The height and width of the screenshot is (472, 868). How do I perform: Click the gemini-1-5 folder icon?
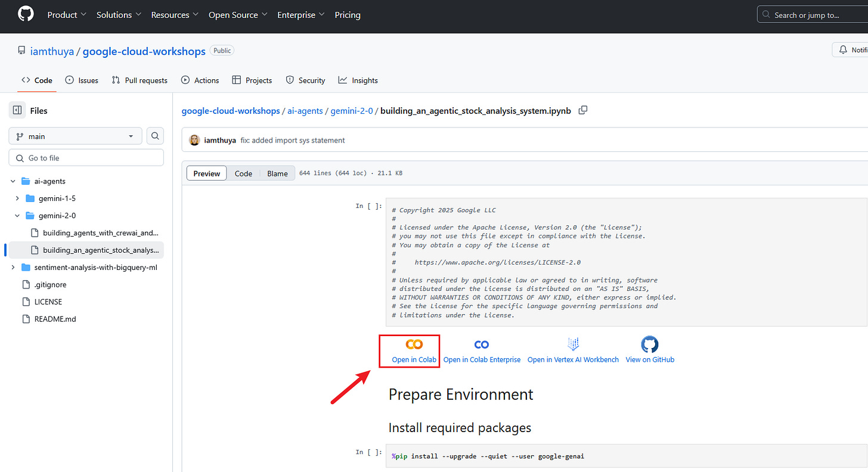pos(30,198)
